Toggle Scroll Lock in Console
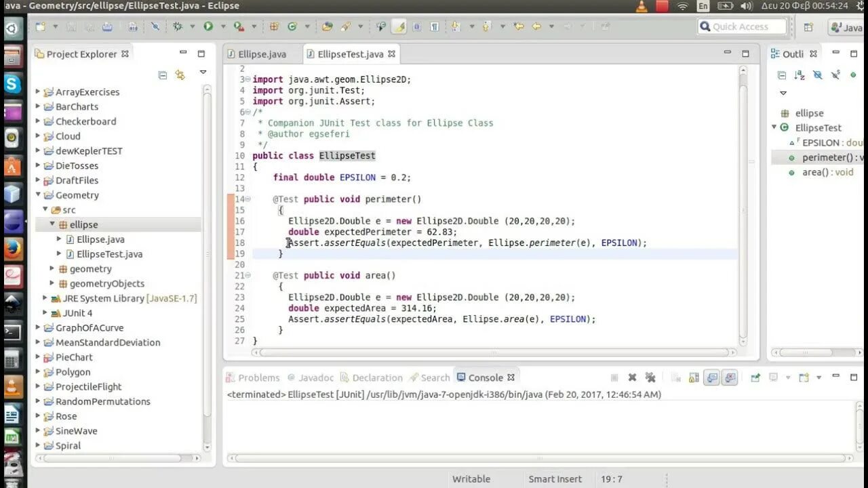This screenshot has width=868, height=488. coord(694,378)
